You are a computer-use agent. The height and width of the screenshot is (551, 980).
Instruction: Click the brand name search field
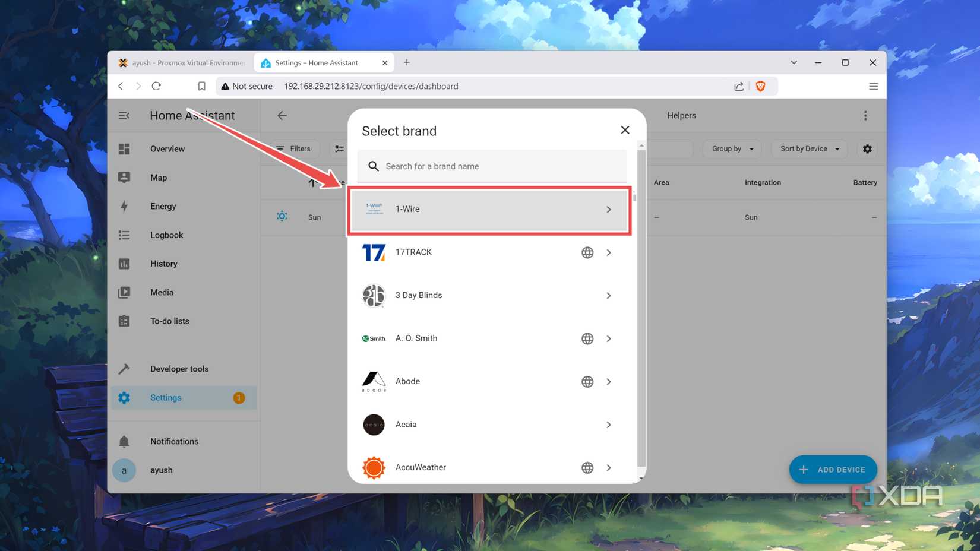492,166
